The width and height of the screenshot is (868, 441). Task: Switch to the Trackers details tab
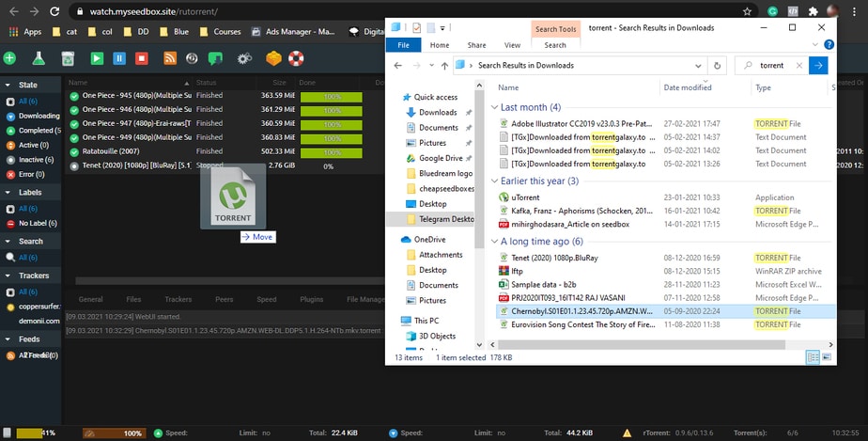click(x=178, y=299)
